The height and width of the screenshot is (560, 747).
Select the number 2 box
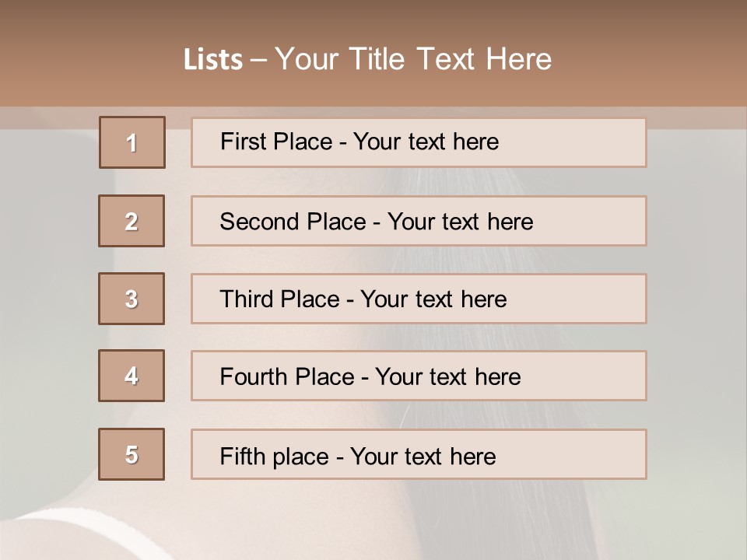tap(132, 221)
